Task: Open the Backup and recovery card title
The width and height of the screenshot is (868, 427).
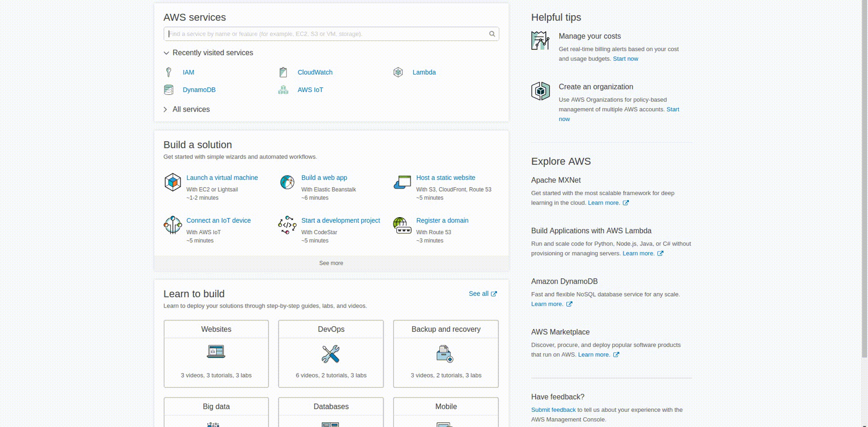Action: [x=446, y=329]
